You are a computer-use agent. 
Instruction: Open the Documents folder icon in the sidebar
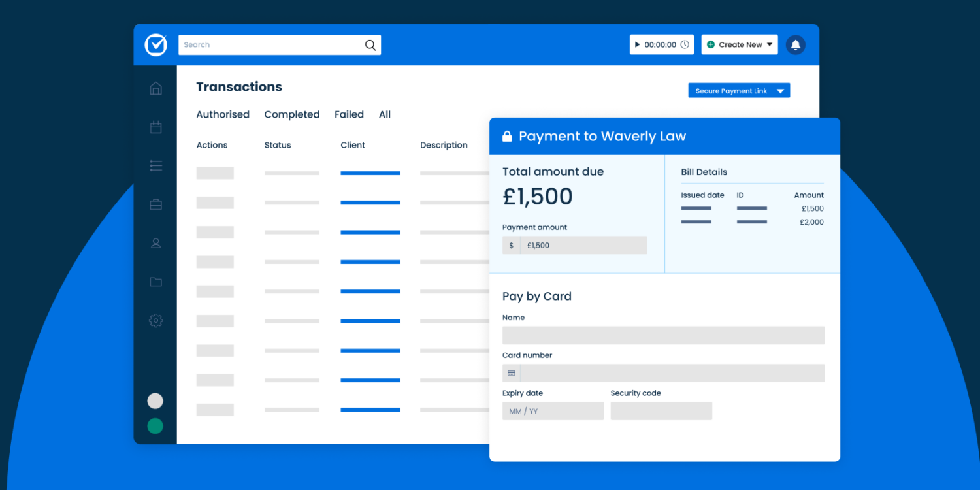point(155,282)
